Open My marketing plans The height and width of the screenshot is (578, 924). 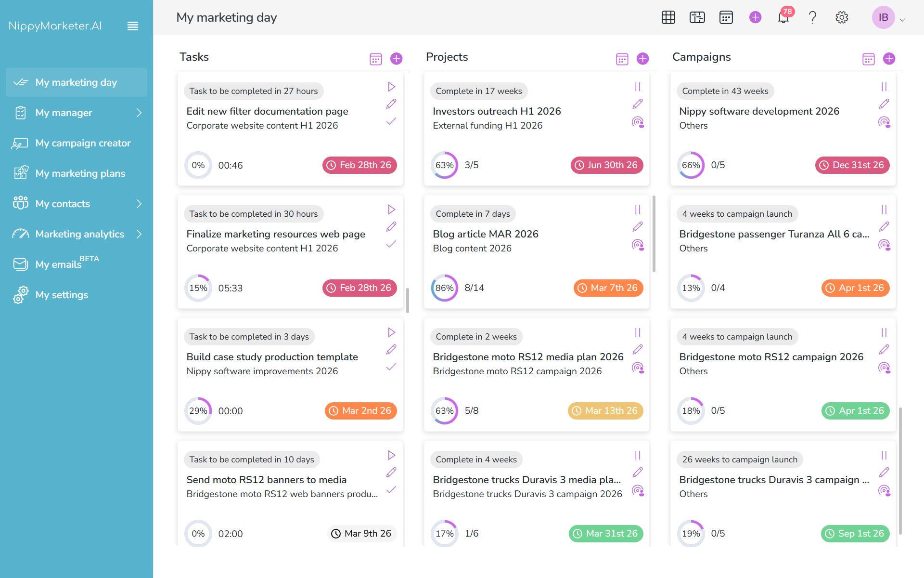(x=77, y=173)
